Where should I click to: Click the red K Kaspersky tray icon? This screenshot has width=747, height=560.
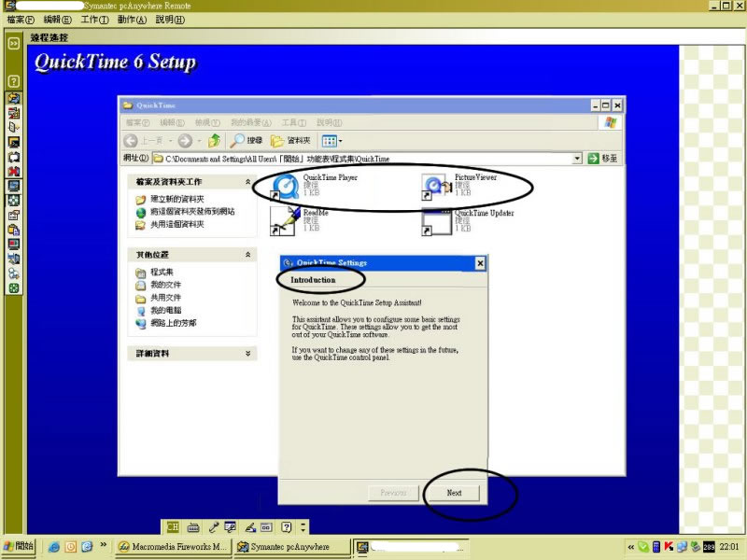[x=669, y=547]
